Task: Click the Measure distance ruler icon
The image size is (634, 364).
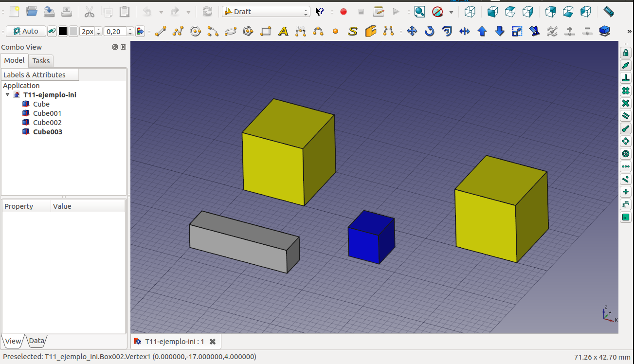Action: pos(608,11)
